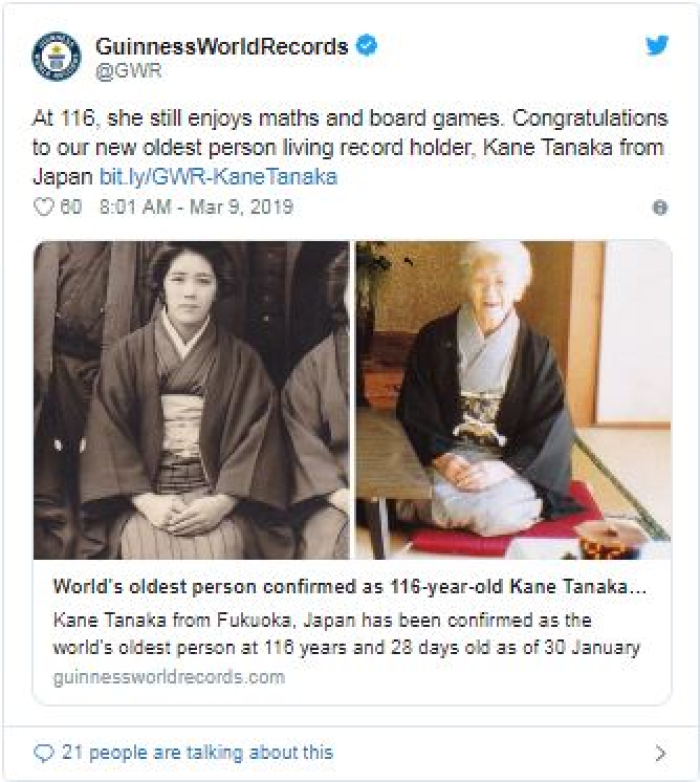View the black-and-white young Kane Tanaka photo
Screen dimensions: 700x782
191,400
